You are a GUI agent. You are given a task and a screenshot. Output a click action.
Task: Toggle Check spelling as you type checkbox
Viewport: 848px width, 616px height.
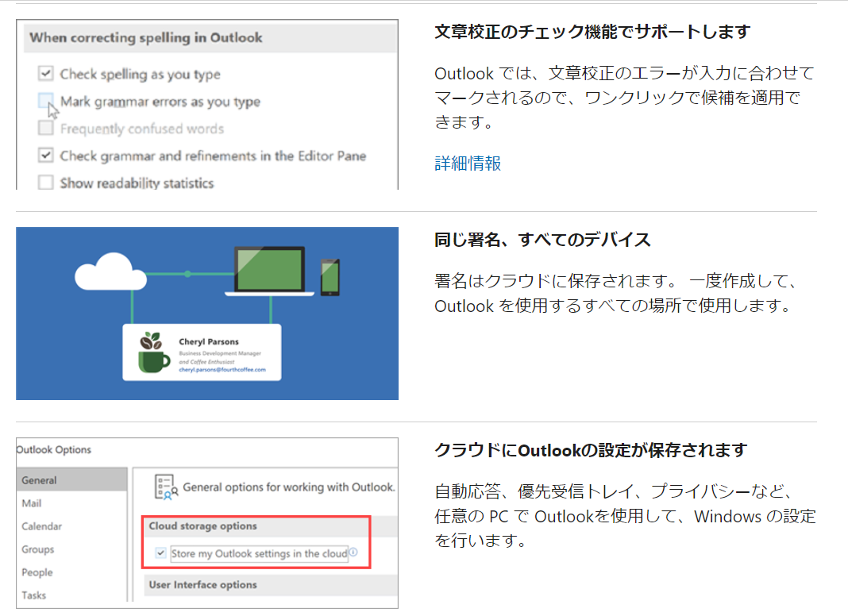(46, 73)
